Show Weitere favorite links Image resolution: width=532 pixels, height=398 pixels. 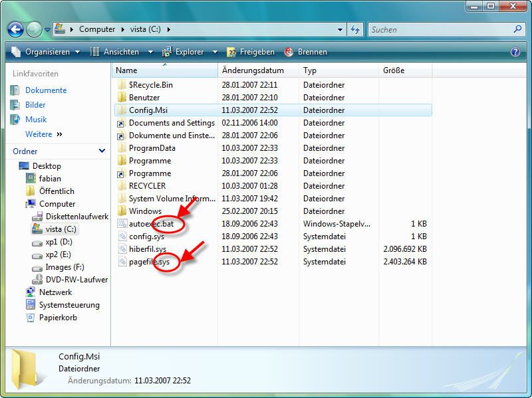[43, 134]
